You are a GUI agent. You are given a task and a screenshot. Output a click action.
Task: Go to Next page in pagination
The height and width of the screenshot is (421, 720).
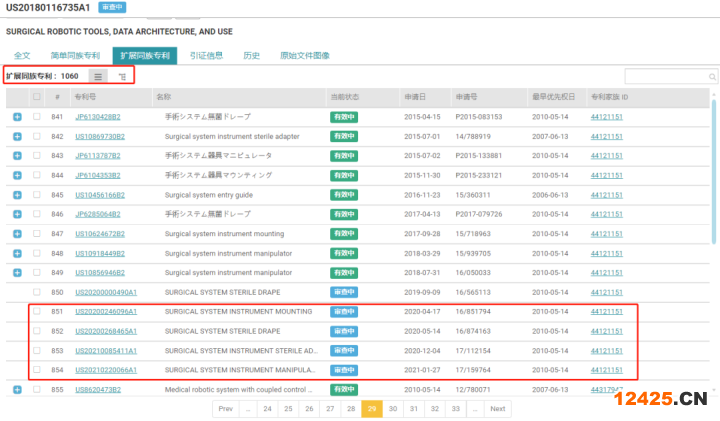click(497, 408)
